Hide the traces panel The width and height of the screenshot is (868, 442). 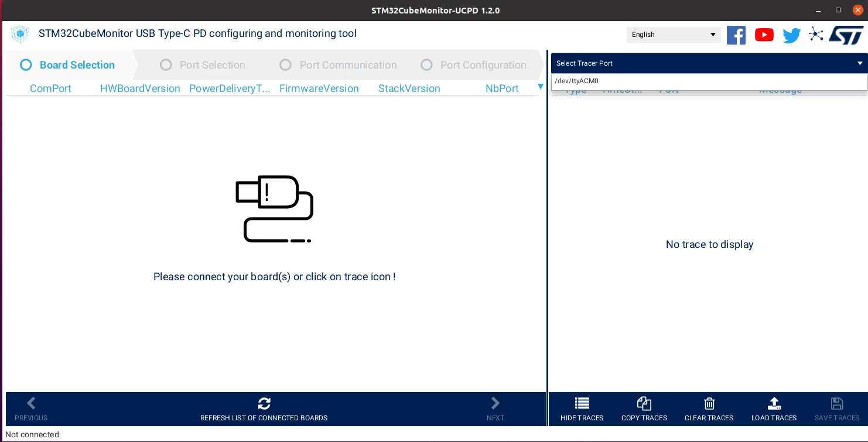(582, 409)
